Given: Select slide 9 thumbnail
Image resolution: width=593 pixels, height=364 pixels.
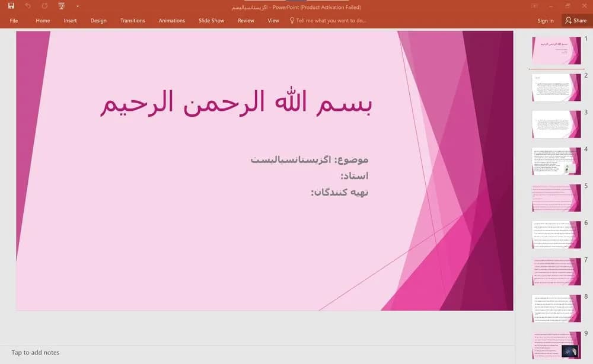Looking at the screenshot, I should 556,344.
